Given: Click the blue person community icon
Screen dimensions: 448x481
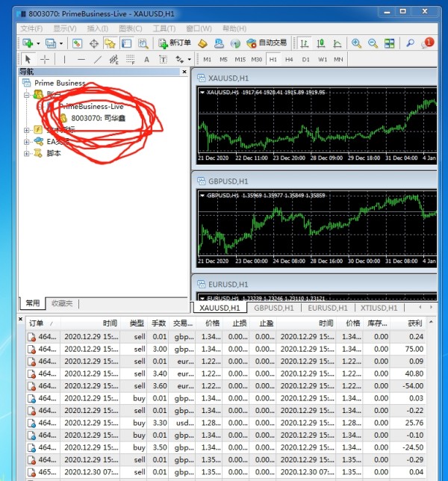Looking at the screenshot, I should click(x=219, y=43).
